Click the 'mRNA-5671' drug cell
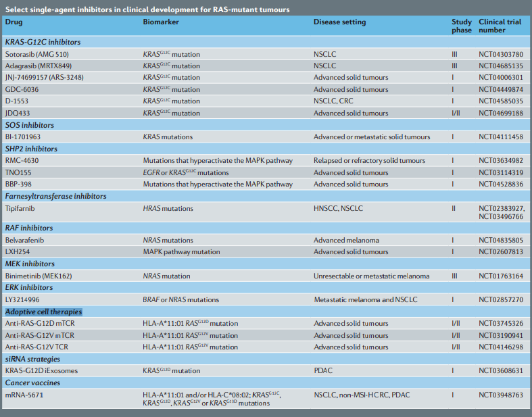Image resolution: width=532 pixels, height=417 pixels. [24, 395]
